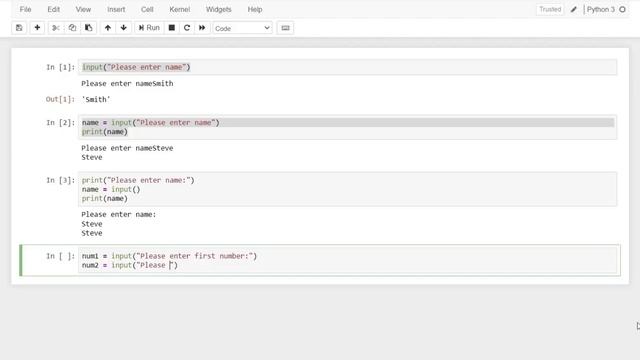The height and width of the screenshot is (360, 640).
Task: Open the View menu
Action: [83, 9]
